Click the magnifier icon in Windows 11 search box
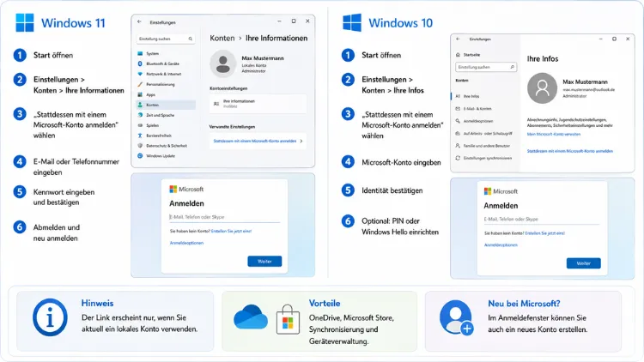The height and width of the screenshot is (362, 644). (x=190, y=39)
